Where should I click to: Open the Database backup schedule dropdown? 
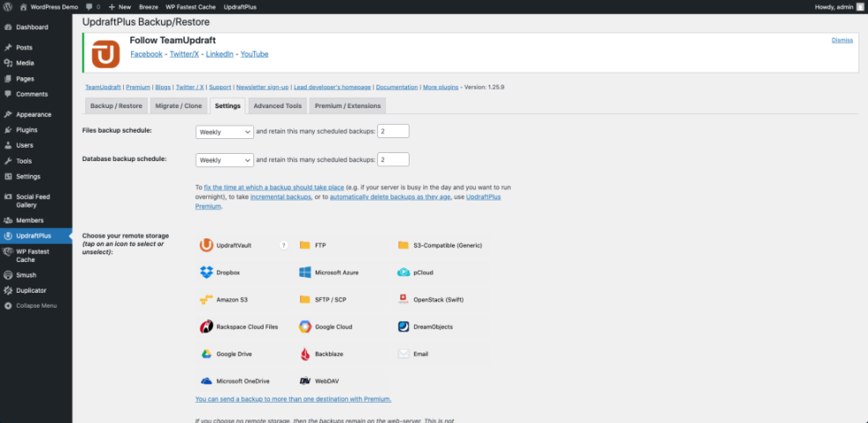[225, 159]
